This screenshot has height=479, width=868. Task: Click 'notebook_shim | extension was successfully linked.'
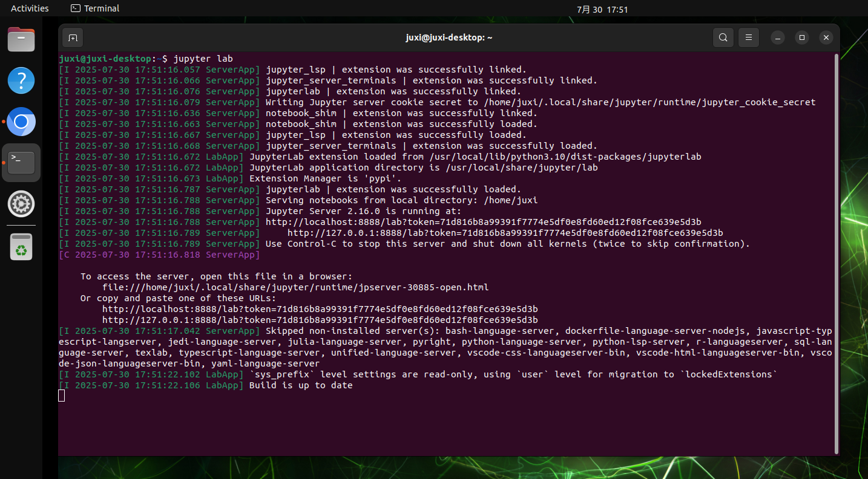coord(402,113)
